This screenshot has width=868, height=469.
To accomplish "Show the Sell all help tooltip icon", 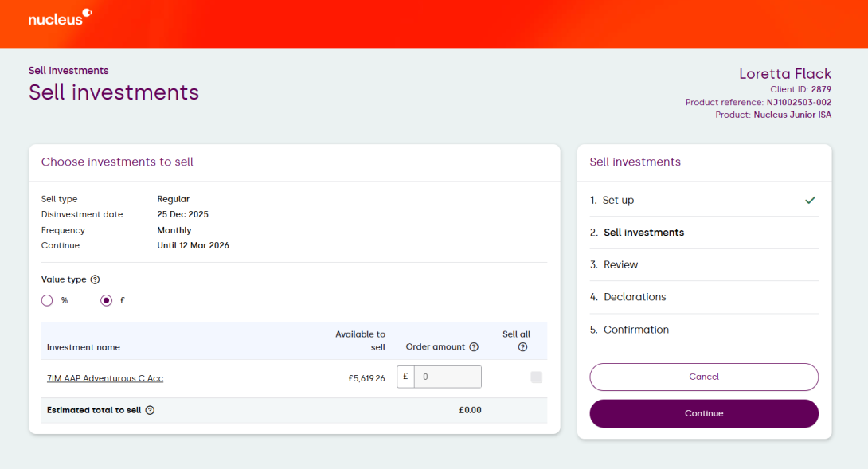I will pos(522,347).
